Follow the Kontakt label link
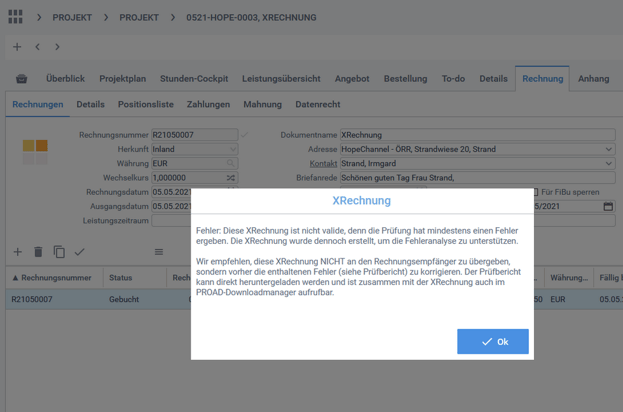Viewport: 623px width, 412px height. coord(323,163)
